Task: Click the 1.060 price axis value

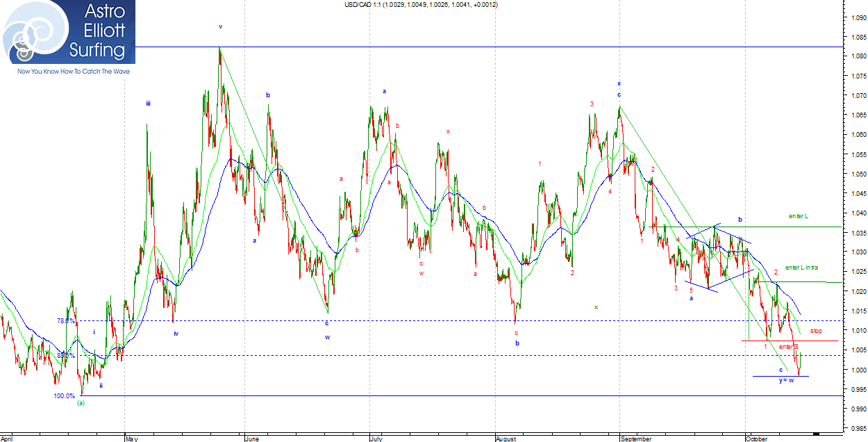Action: [x=858, y=135]
